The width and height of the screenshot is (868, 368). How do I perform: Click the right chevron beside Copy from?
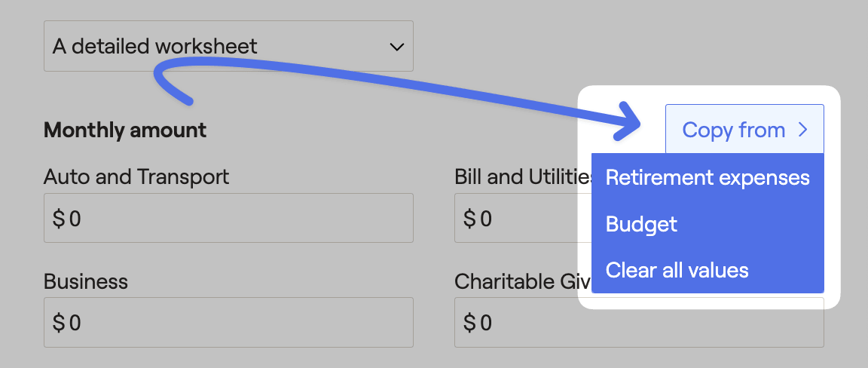(x=802, y=130)
